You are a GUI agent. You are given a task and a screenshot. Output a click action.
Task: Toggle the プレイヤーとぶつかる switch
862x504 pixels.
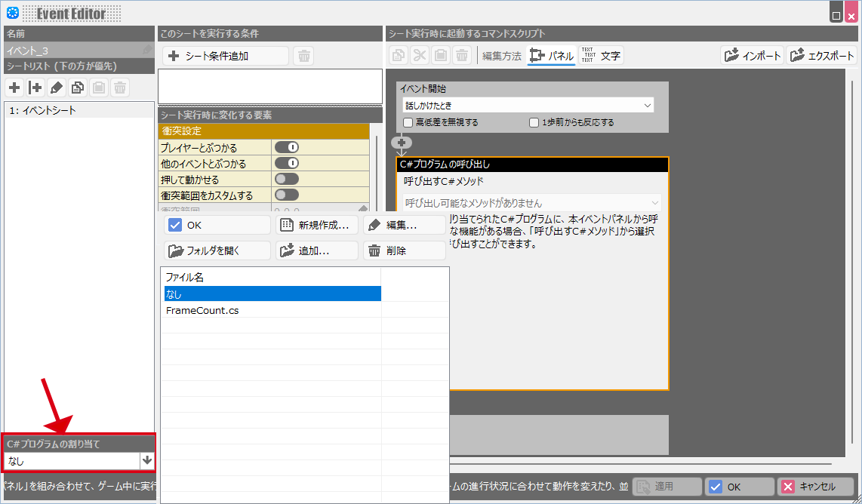coord(286,147)
